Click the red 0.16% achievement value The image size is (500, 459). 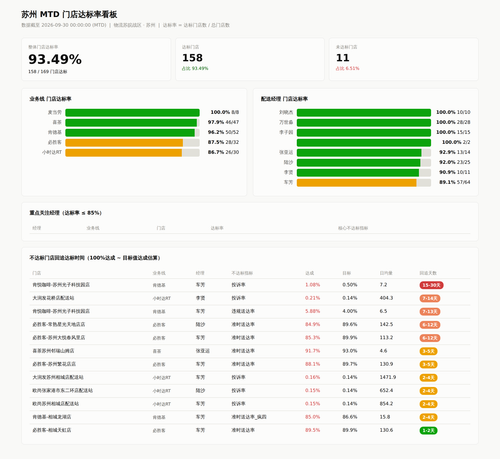pos(312,377)
